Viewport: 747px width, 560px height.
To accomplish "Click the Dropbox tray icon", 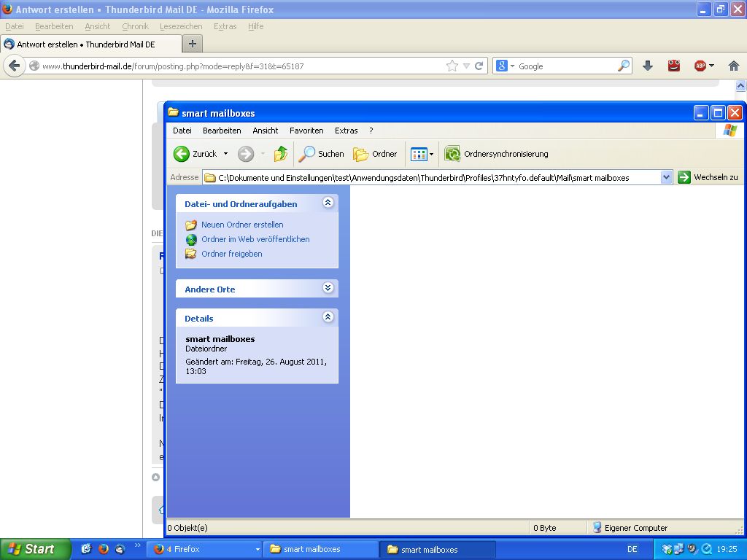I will pyautogui.click(x=667, y=549).
